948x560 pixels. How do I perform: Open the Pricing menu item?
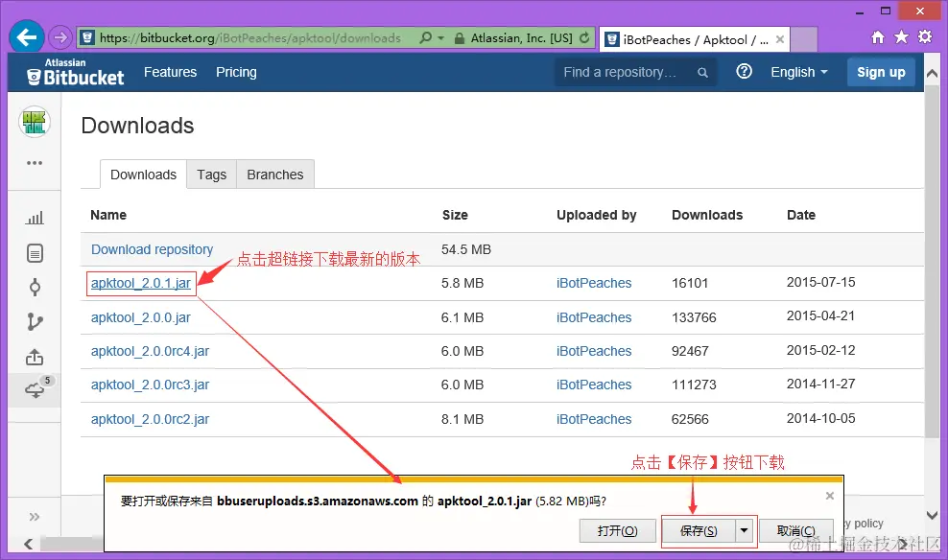coord(236,72)
